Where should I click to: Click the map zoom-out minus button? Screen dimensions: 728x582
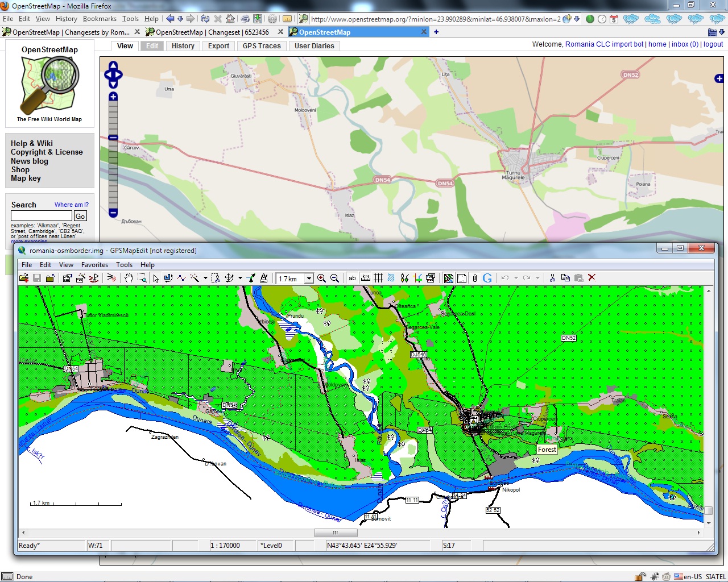(x=113, y=213)
